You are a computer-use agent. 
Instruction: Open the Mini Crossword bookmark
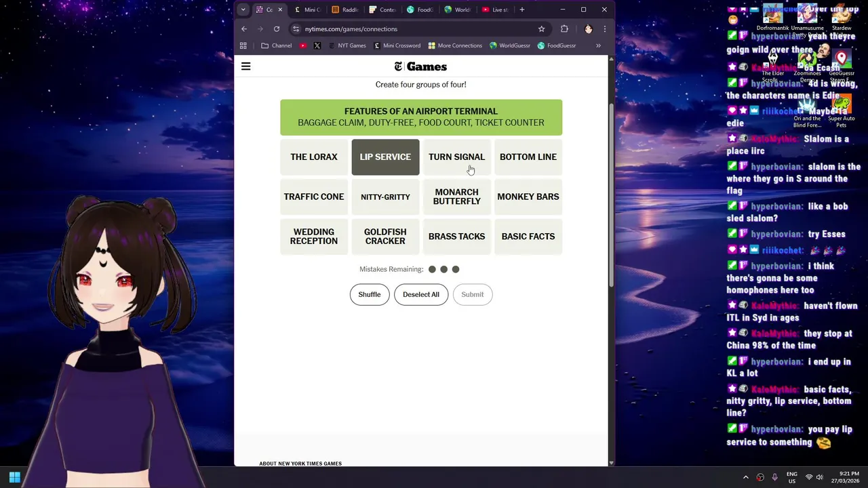(397, 45)
